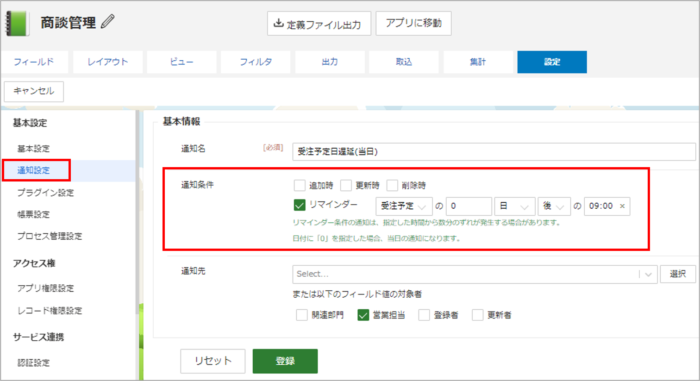Open 基本設定 item in sidebar
The width and height of the screenshot is (700, 381).
click(x=33, y=148)
